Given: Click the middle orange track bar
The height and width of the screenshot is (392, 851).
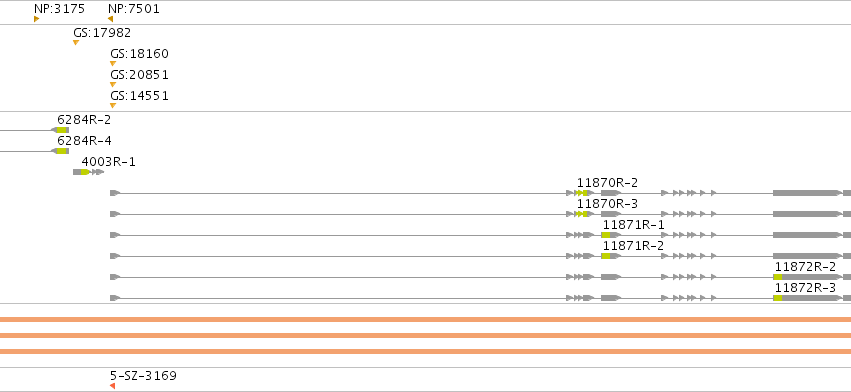Looking at the screenshot, I should 426,336.
